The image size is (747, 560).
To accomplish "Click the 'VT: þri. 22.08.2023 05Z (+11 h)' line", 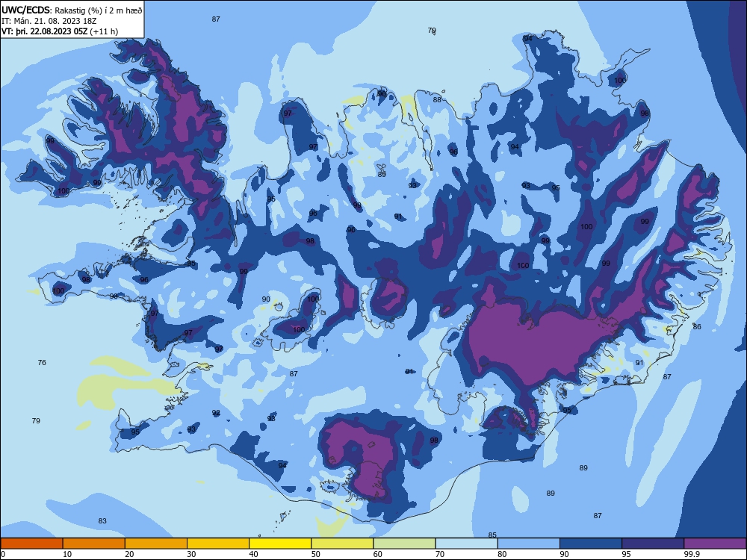I will pos(60,31).
